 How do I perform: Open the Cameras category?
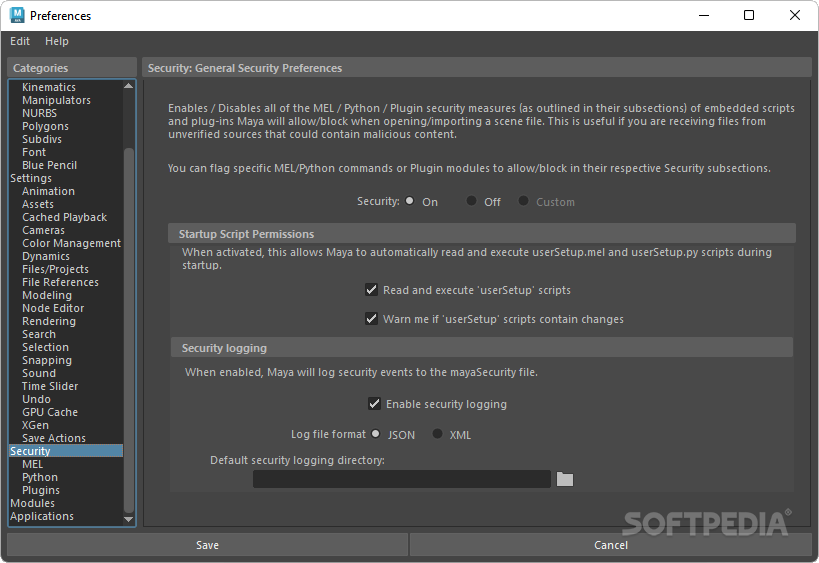pos(43,230)
